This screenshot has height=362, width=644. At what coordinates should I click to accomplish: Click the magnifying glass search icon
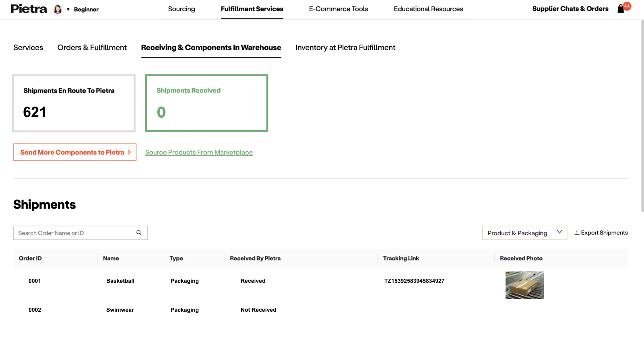click(139, 233)
